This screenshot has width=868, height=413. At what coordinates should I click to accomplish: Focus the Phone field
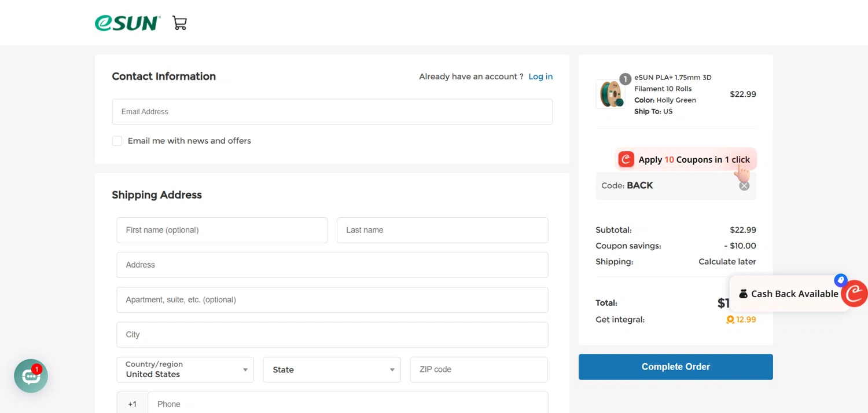coord(348,404)
